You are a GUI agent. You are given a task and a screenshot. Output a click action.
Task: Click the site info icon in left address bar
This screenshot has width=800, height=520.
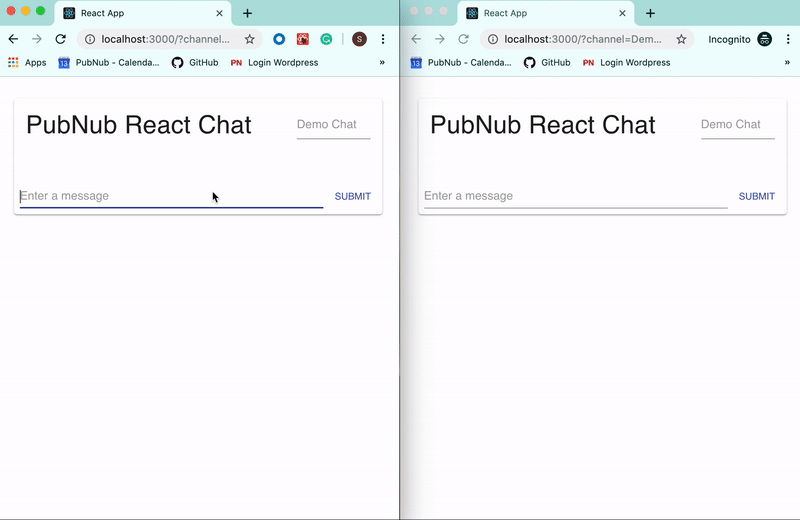(x=89, y=39)
